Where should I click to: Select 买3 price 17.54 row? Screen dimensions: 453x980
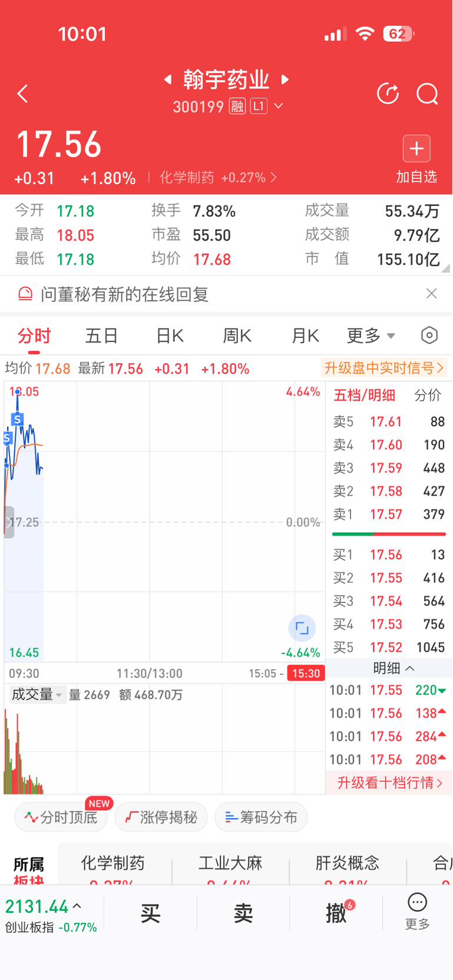tap(389, 601)
